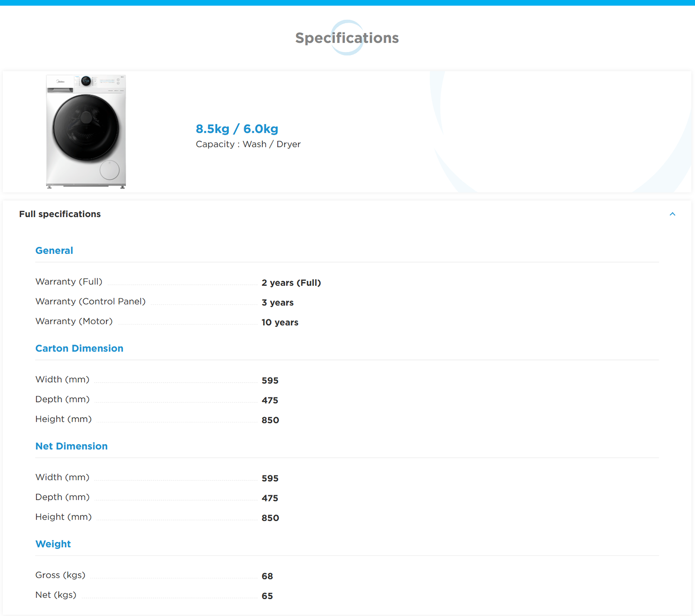The width and height of the screenshot is (695, 616).
Task: Click the Warranty (Motor) label
Action: coord(74,321)
